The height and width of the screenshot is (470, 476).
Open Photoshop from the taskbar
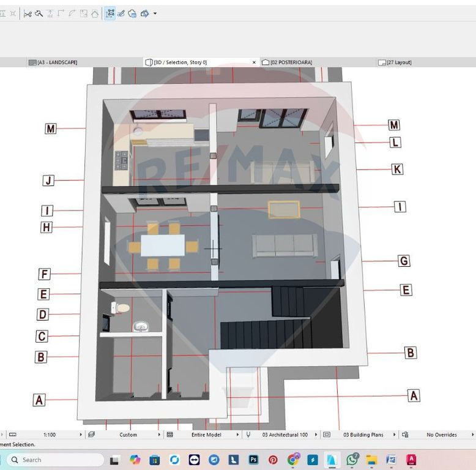click(253, 460)
